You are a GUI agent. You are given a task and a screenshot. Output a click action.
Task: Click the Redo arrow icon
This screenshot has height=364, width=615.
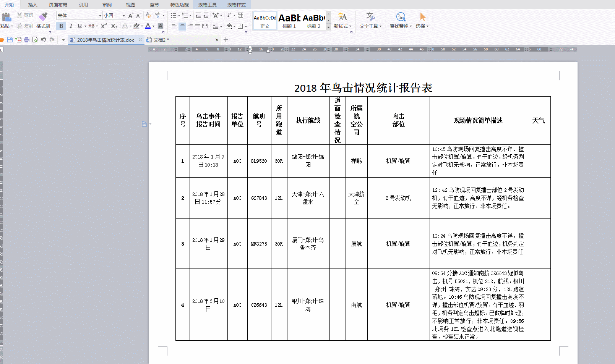(52, 40)
